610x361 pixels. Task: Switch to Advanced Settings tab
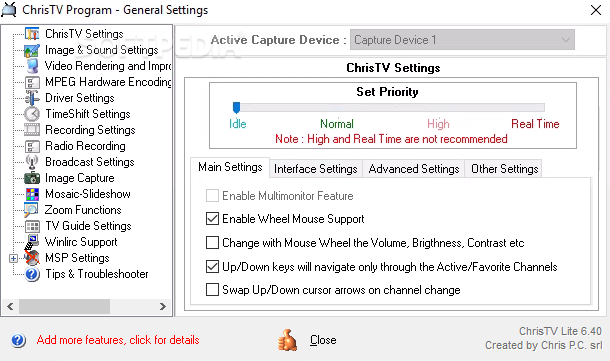(414, 169)
